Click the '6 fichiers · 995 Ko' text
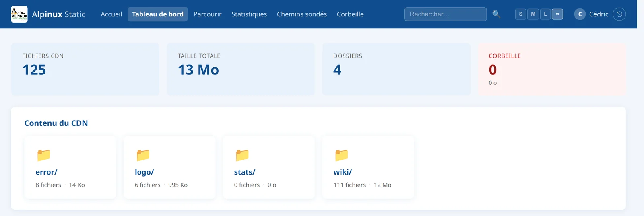Image resolution: width=644 pixels, height=216 pixels. click(161, 185)
